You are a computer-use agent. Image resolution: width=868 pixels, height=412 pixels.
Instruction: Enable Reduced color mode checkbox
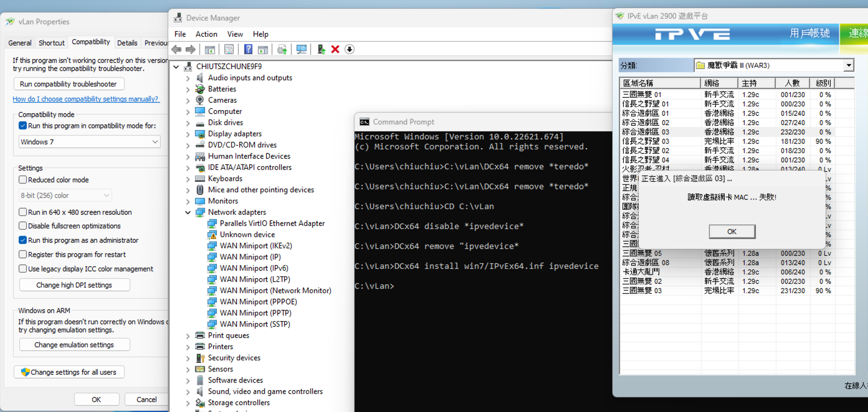coord(23,180)
